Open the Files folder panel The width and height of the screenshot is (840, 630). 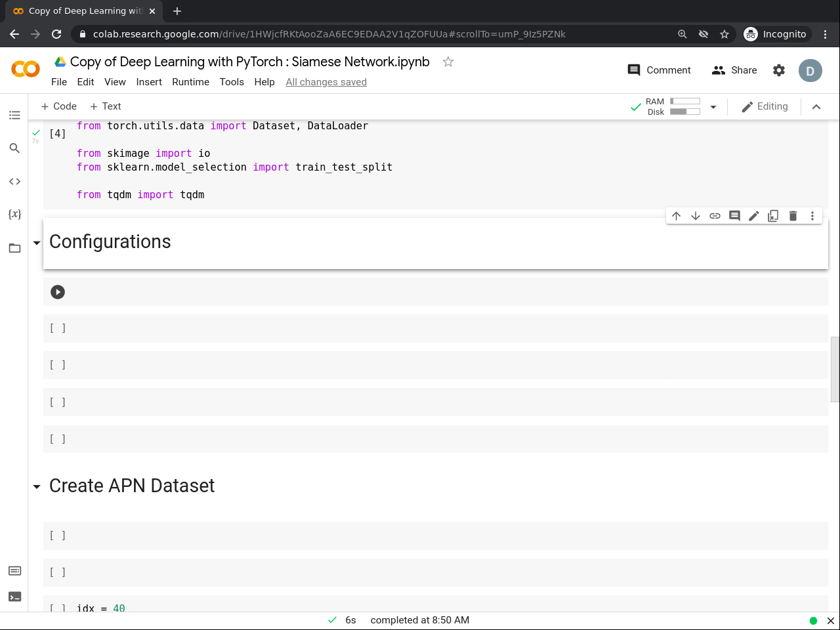click(14, 248)
